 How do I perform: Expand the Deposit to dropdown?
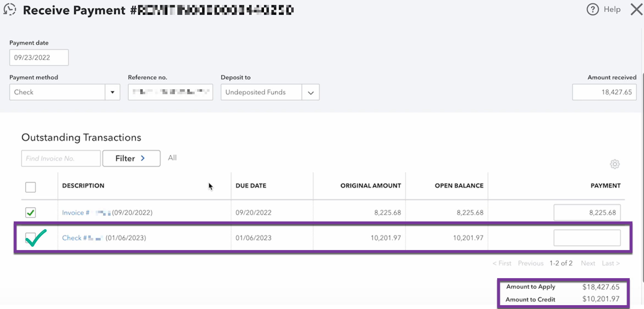310,93
